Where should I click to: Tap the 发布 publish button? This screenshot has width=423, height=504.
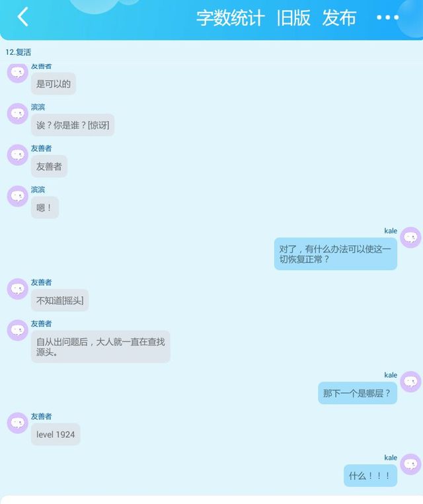(339, 18)
